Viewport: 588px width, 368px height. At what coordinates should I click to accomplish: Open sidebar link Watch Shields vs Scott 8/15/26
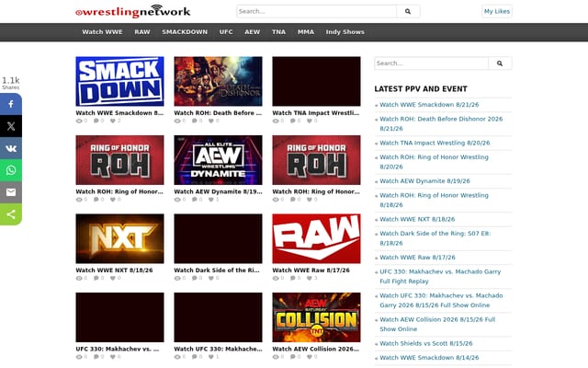(426, 343)
